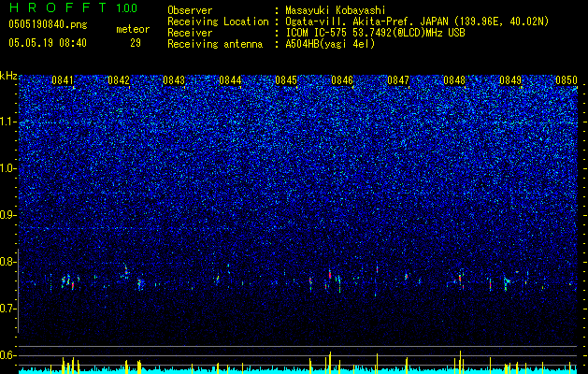
Task: Click the 0846 time marker
Action: pos(342,80)
